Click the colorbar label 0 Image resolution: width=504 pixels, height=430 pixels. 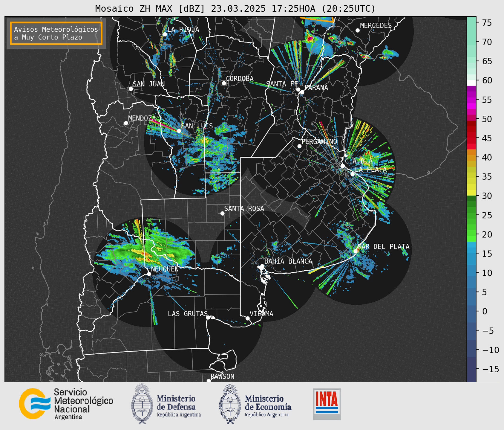(484, 312)
